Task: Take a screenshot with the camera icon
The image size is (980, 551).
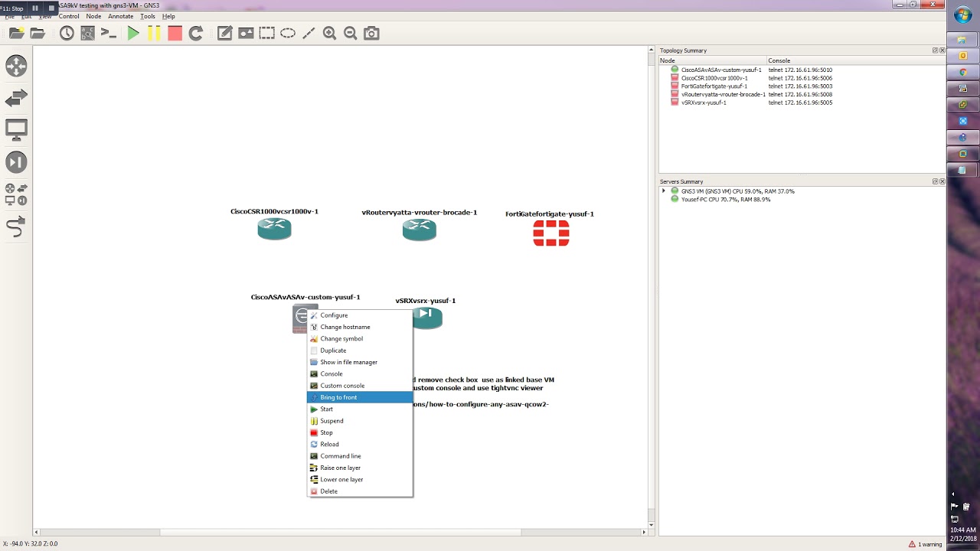Action: coord(371,33)
